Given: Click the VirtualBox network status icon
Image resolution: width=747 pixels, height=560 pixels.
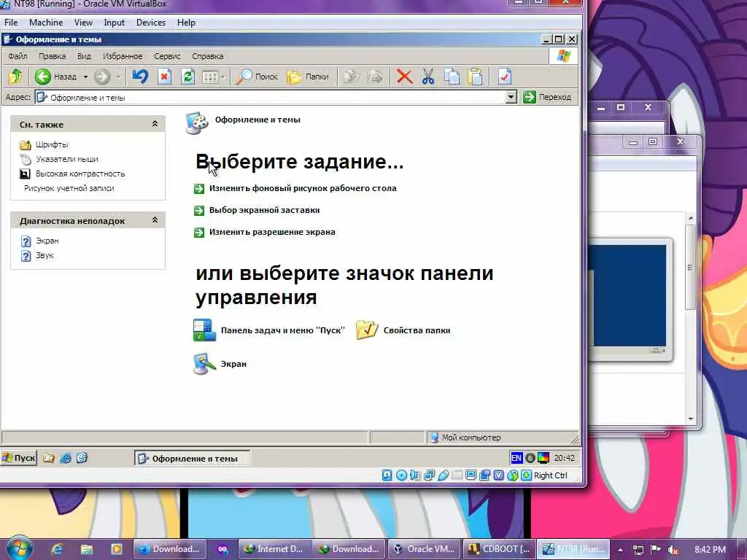Looking at the screenshot, I should [x=429, y=475].
